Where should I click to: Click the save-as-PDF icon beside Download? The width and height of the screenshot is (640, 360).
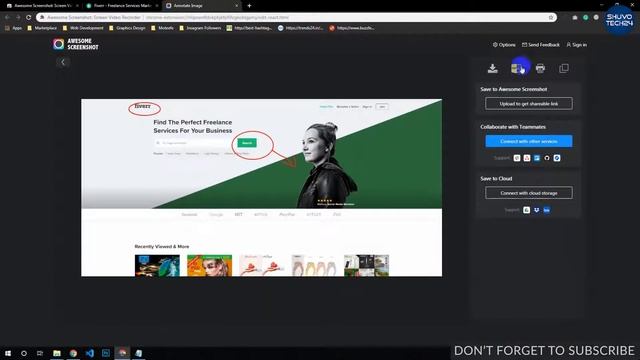pyautogui.click(x=517, y=68)
